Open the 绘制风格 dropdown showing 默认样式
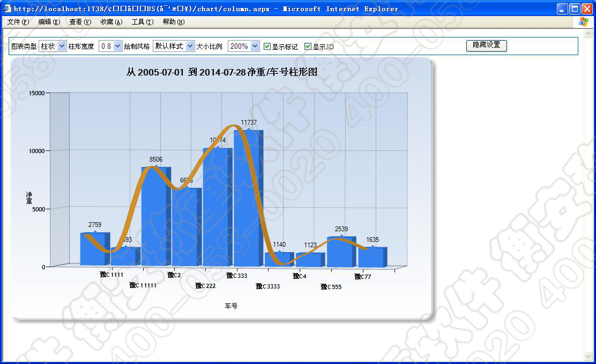 pyautogui.click(x=174, y=47)
